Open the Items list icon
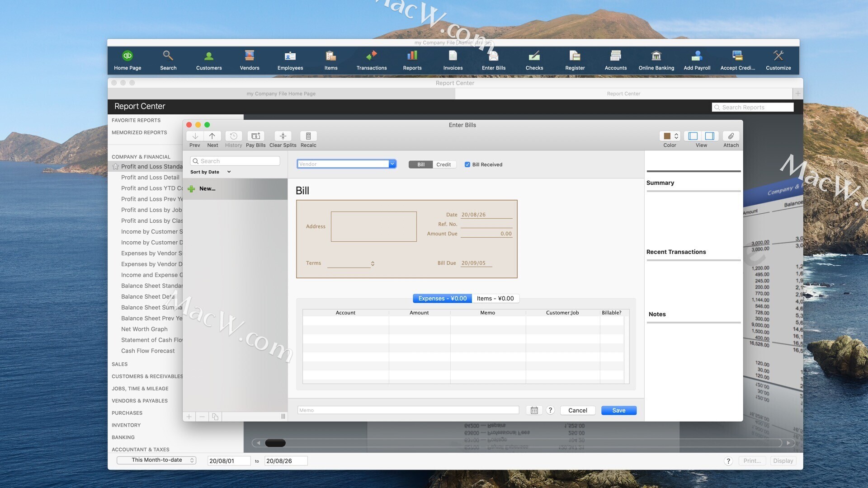This screenshot has width=868, height=488. (331, 60)
